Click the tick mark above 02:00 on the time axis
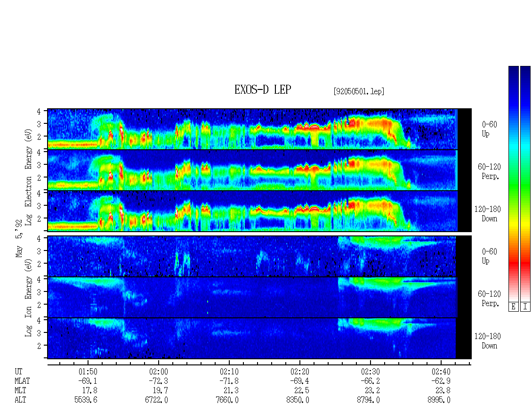The width and height of the screenshot is (532, 412). 159,363
